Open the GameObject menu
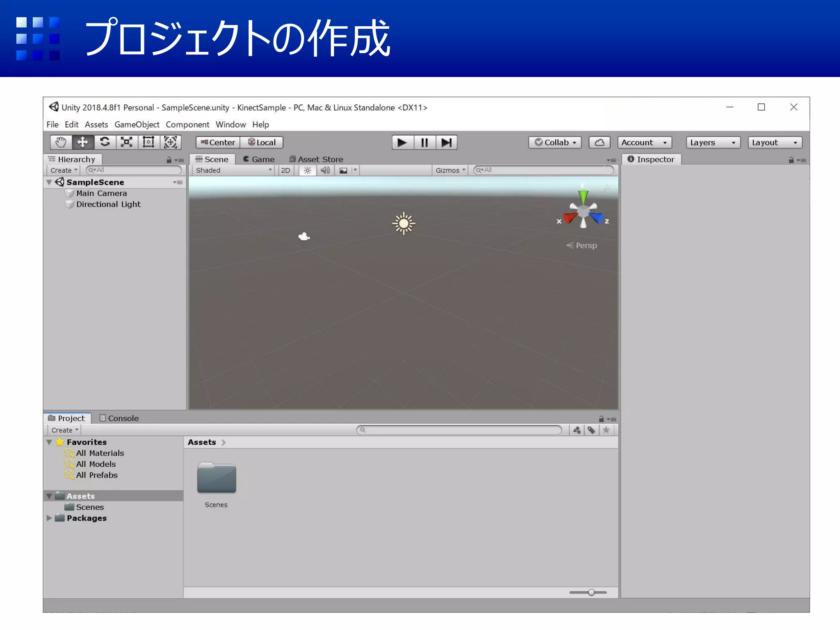Image resolution: width=840 pixels, height=630 pixels. tap(137, 124)
